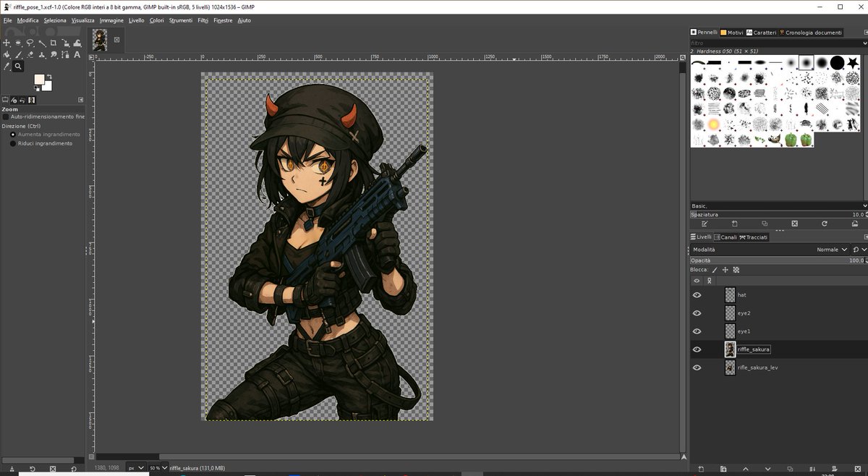Switch to the Canali tab
Viewport: 868px width, 476px height.
pyautogui.click(x=727, y=237)
